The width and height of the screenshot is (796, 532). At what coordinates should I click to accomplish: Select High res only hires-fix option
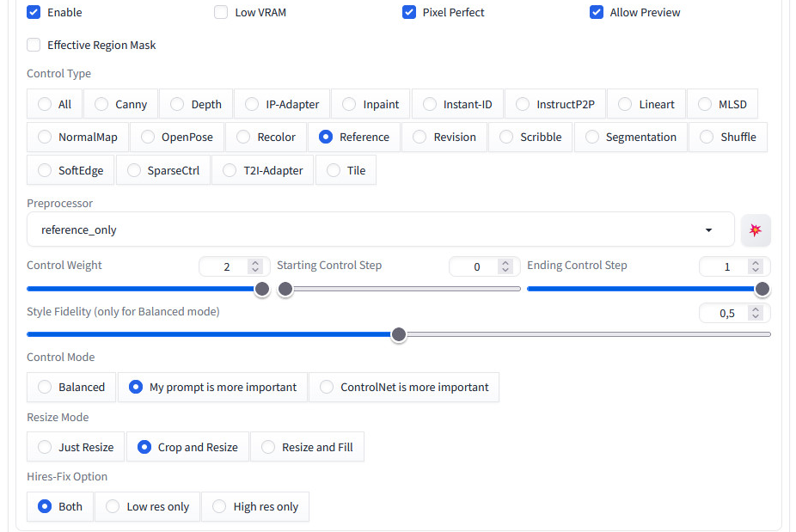255,506
